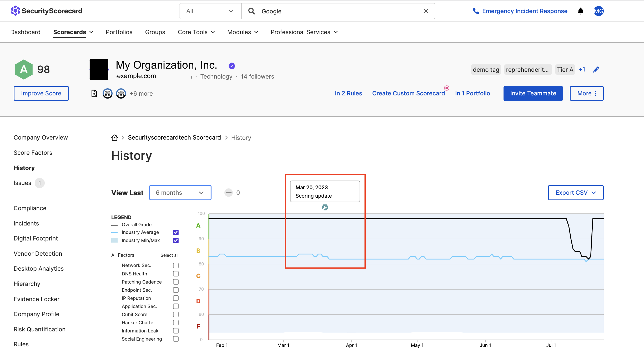Viewport: 644px width, 349px height.
Task: Enable Hacker Chatter factor checkbox
Action: coord(176,322)
